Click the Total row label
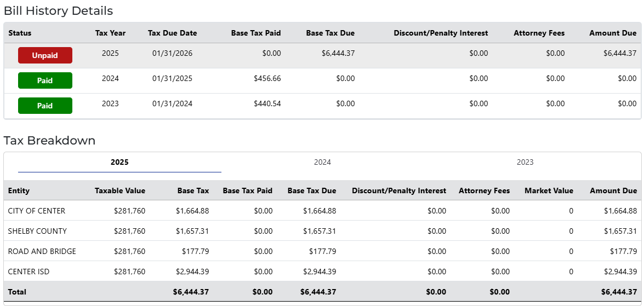The width and height of the screenshot is (644, 306). pyautogui.click(x=17, y=292)
